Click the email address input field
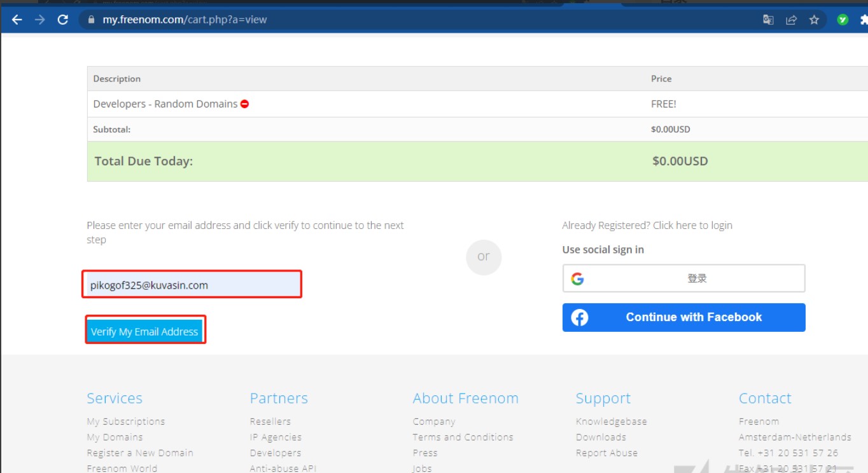Screen dimensions: 868x473 tap(192, 285)
